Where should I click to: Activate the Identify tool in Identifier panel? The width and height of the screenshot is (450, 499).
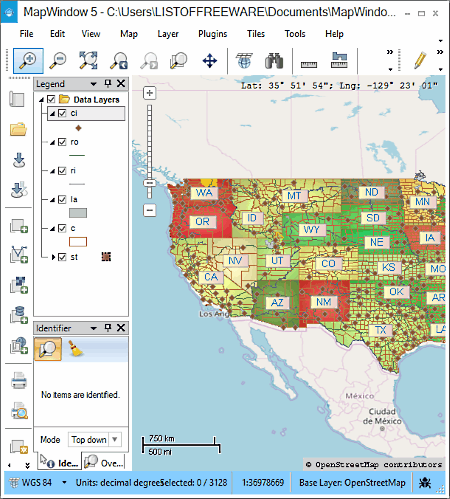(48, 349)
